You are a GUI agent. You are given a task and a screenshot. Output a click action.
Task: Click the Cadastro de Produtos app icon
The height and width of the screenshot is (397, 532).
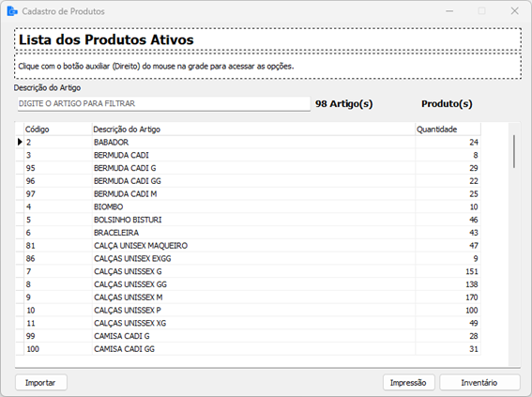(x=12, y=11)
